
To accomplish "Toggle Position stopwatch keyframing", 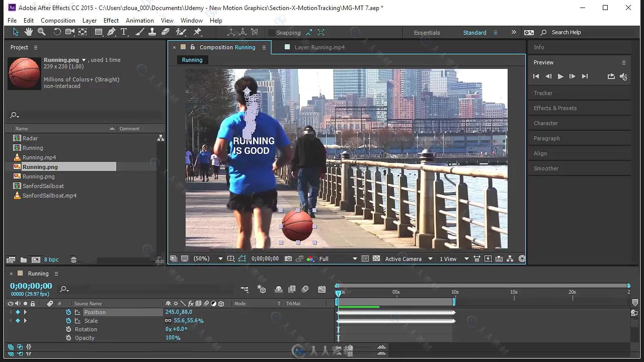I will pos(68,312).
